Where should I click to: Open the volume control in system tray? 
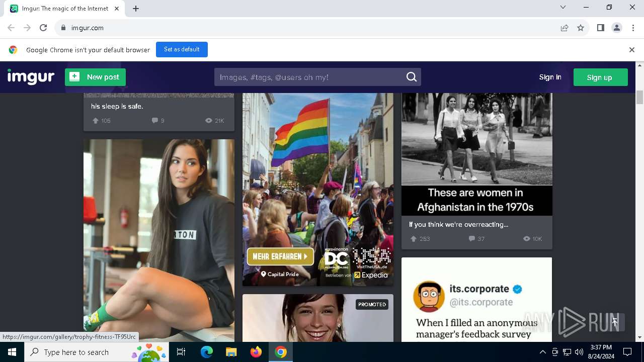579,352
